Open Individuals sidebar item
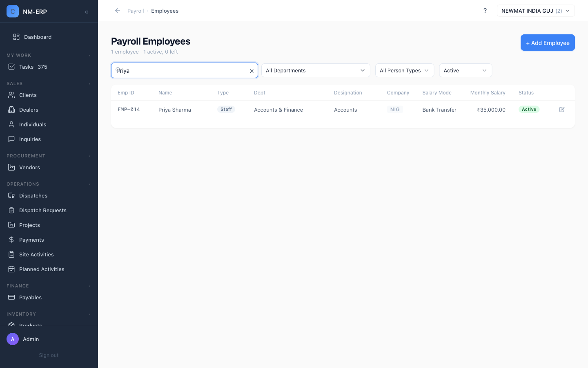Image resolution: width=588 pixels, height=368 pixels. 49,124
